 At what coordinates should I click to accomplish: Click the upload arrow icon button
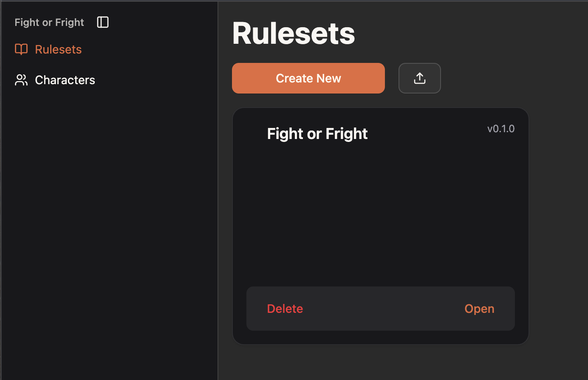point(419,78)
